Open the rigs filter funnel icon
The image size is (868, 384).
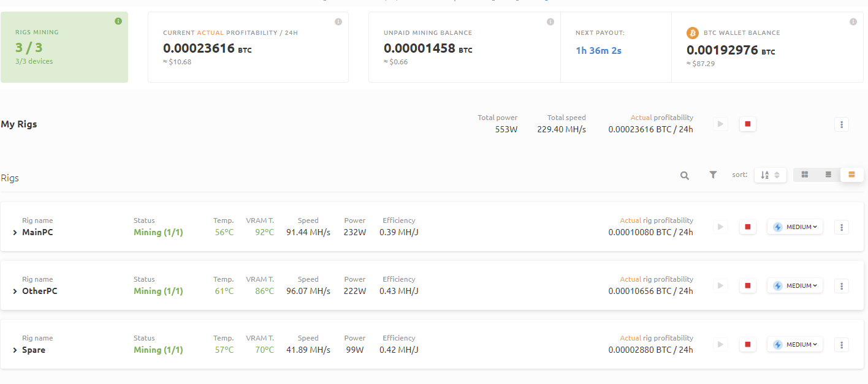pos(713,175)
